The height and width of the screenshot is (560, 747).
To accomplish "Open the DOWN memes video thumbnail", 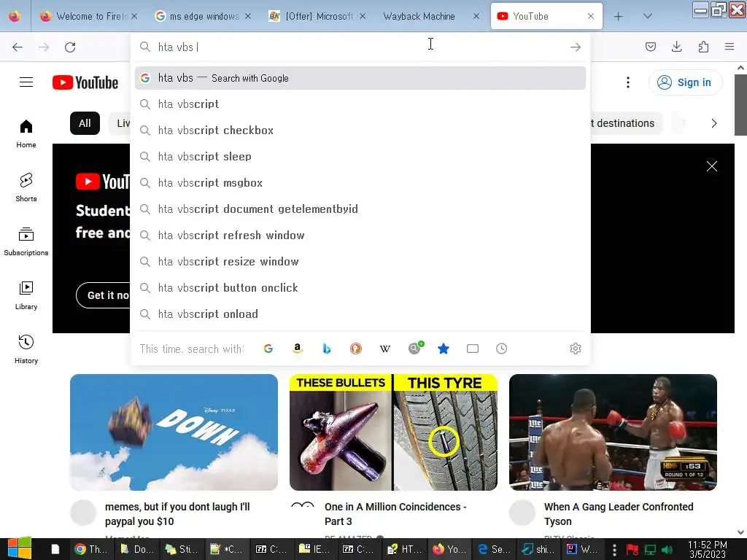I will tap(174, 432).
